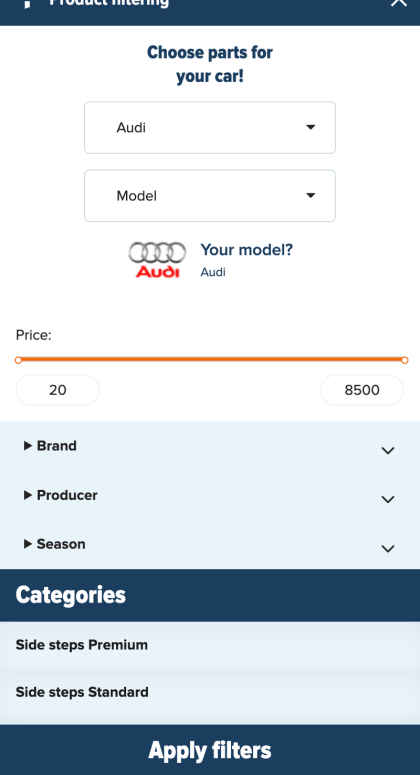The image size is (420, 775).
Task: Click the chevron icon beside Brand
Action: [388, 450]
